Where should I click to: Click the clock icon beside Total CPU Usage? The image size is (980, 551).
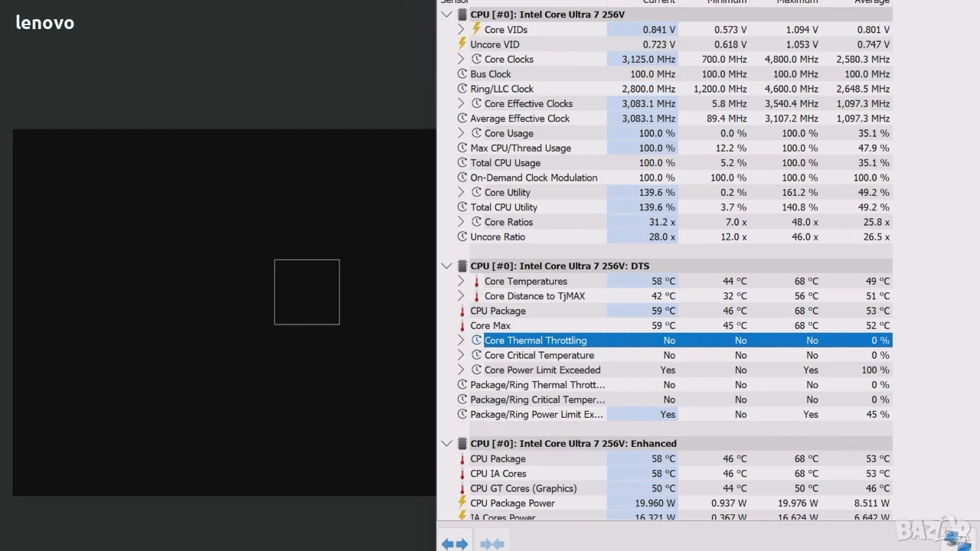click(462, 163)
